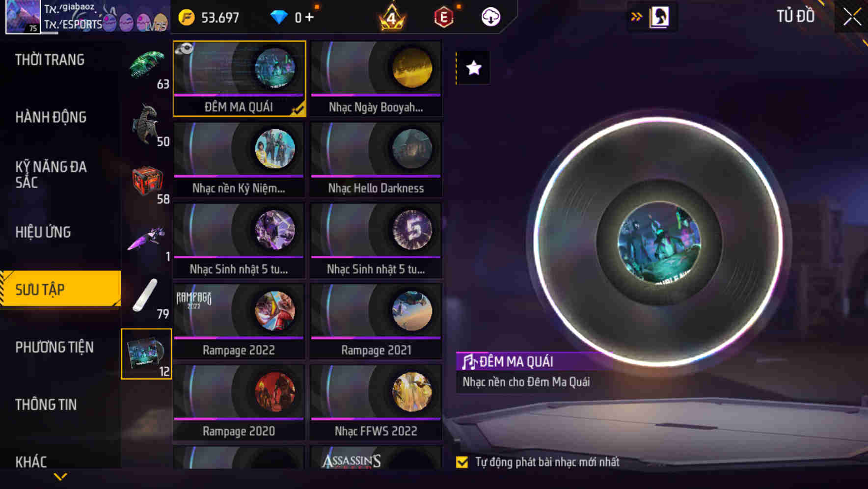868x489 pixels.
Task: Open the crown rank 4 icon
Action: click(x=391, y=18)
